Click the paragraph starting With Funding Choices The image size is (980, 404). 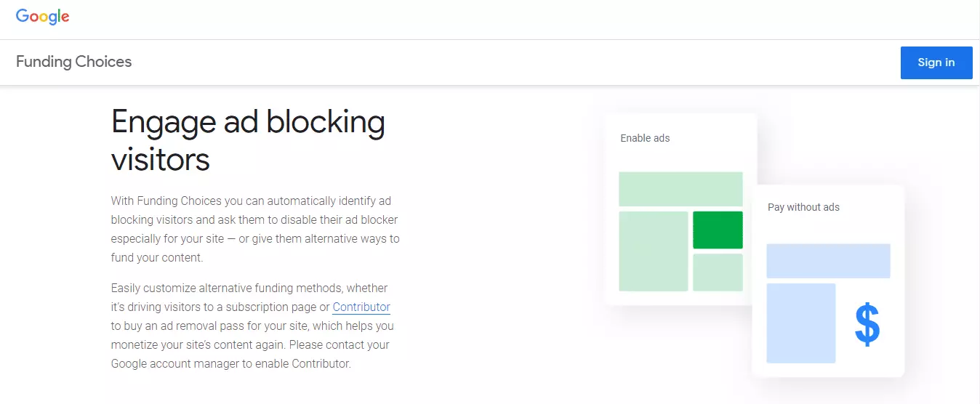click(255, 229)
